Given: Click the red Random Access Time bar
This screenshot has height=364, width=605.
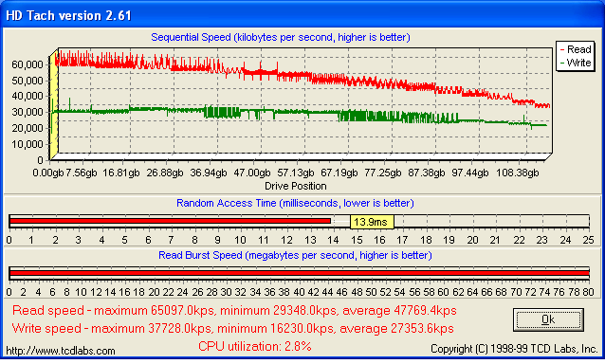Looking at the screenshot, I should click(170, 221).
